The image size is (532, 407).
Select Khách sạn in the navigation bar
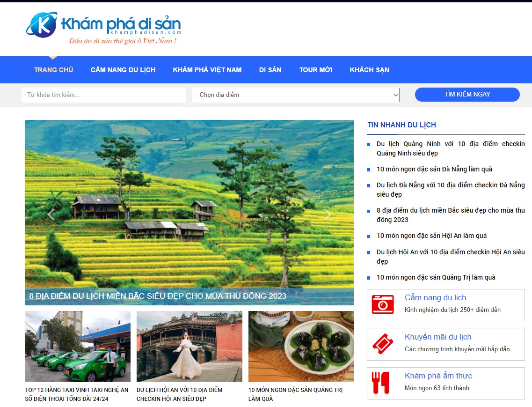370,70
